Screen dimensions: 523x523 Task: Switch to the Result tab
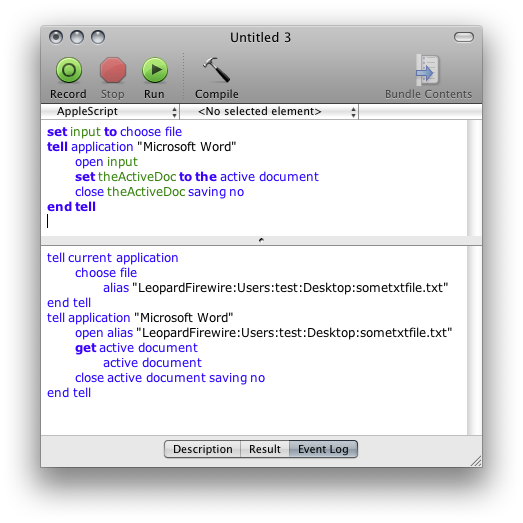coord(265,449)
